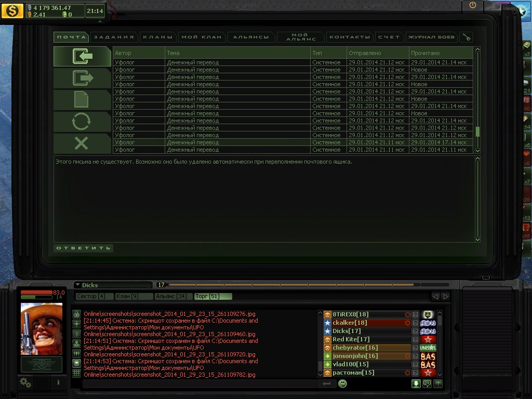Open the КОНТАКТЫ tab
The height and width of the screenshot is (399, 532).
(350, 37)
